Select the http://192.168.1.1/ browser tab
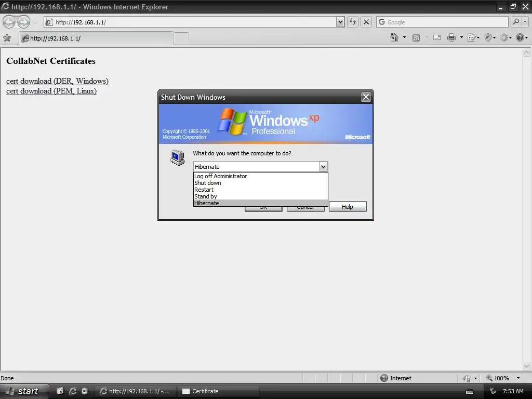532x399 pixels. coord(96,38)
